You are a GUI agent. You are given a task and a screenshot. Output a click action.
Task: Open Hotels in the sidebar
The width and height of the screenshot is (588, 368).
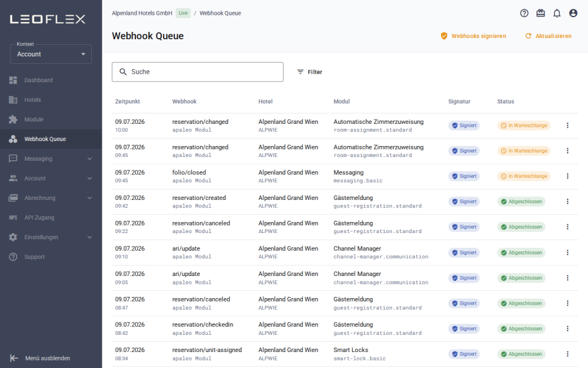(x=51, y=100)
